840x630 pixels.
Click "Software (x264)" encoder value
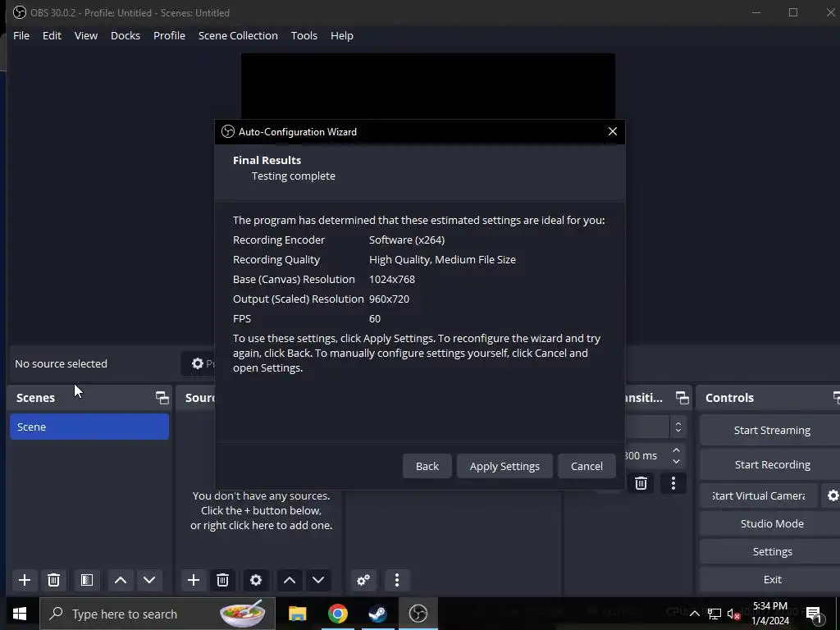point(407,240)
